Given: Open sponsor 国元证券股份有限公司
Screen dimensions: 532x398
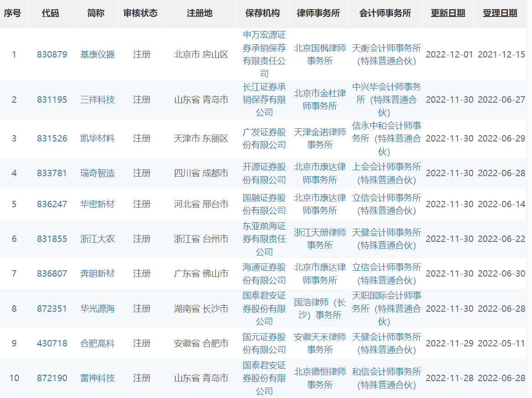Looking at the screenshot, I should pos(264,343).
